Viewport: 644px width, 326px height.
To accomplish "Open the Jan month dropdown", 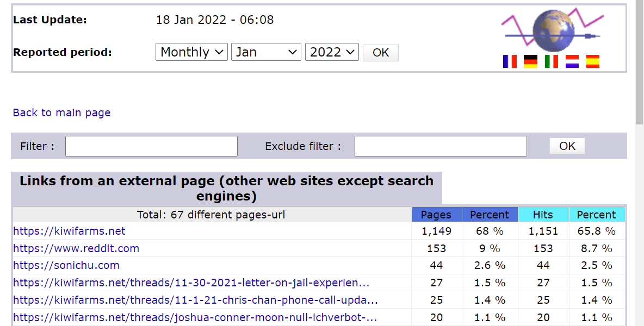I will point(266,52).
